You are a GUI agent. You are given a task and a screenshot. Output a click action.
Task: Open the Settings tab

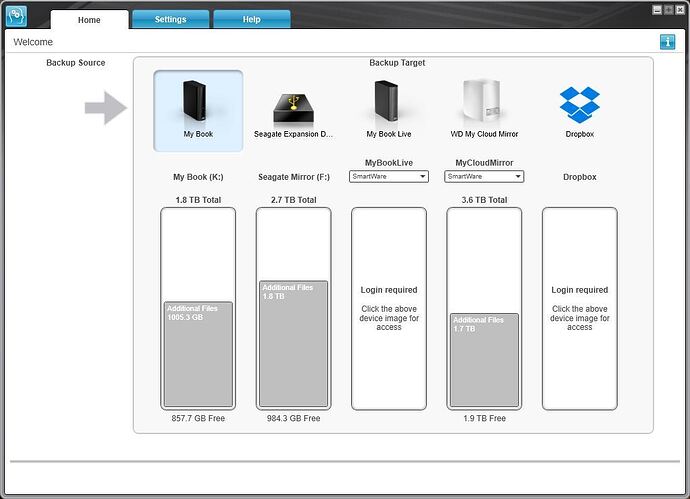point(171,19)
